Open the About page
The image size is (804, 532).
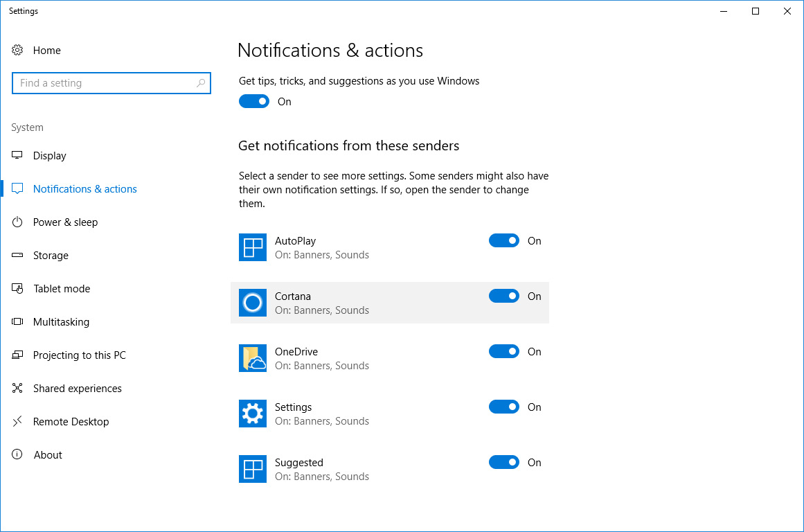48,455
